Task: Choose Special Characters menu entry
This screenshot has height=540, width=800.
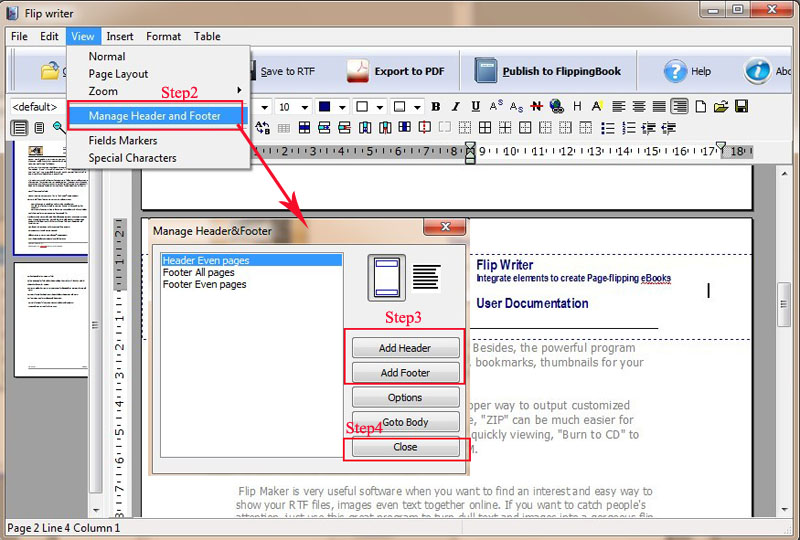Action: tap(159, 158)
